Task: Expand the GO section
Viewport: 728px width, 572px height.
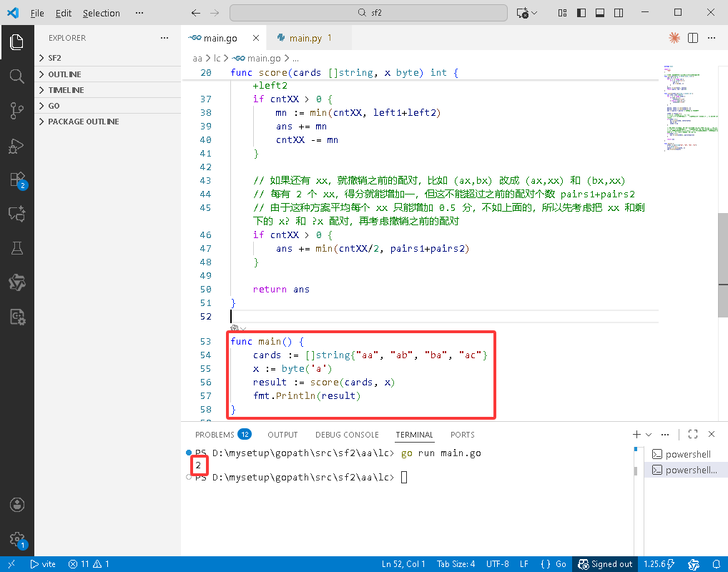Action: point(108,106)
